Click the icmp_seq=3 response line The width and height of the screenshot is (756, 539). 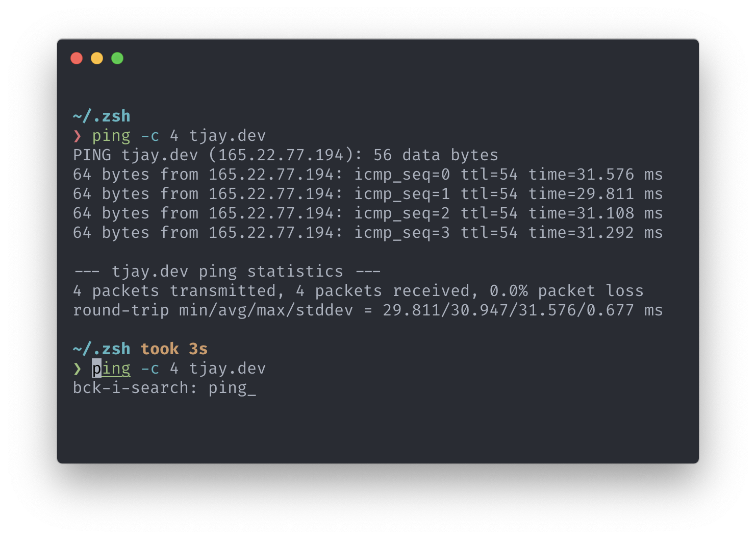coord(368,233)
